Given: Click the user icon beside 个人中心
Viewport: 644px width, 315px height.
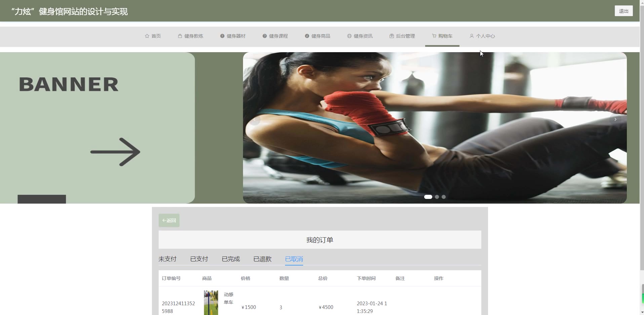Looking at the screenshot, I should [472, 36].
